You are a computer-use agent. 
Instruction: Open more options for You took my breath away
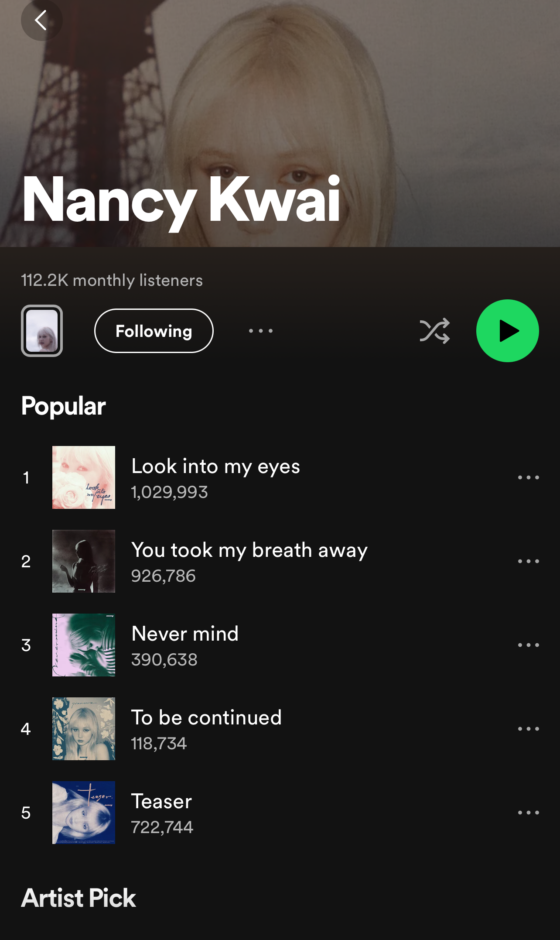[528, 561]
